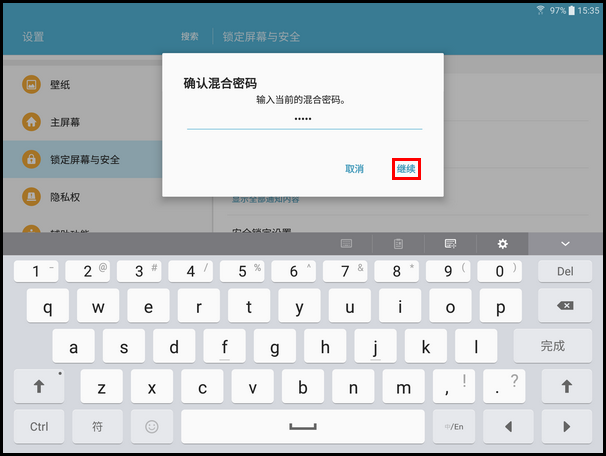Tap the Del key
Screen dimensions: 606x456
565,271
